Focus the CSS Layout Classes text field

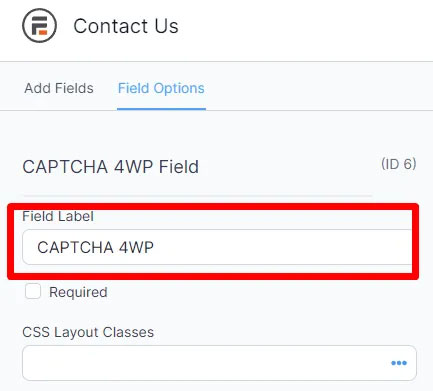(x=219, y=363)
